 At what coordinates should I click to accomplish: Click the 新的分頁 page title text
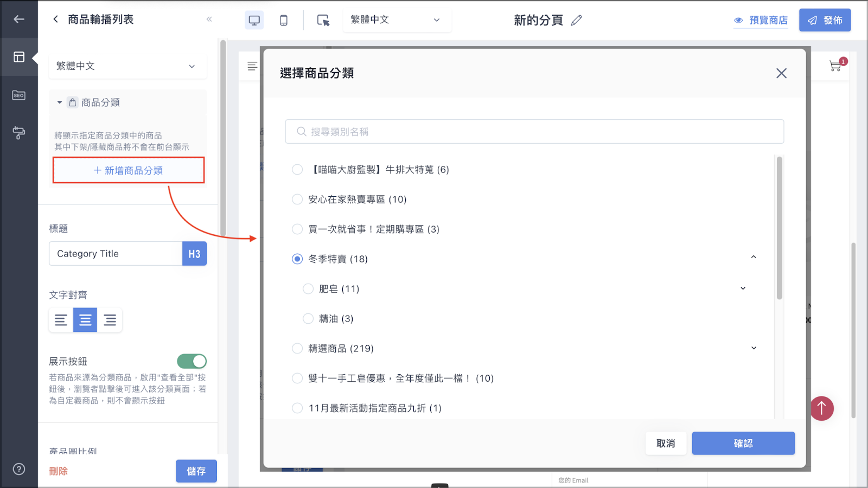point(538,20)
